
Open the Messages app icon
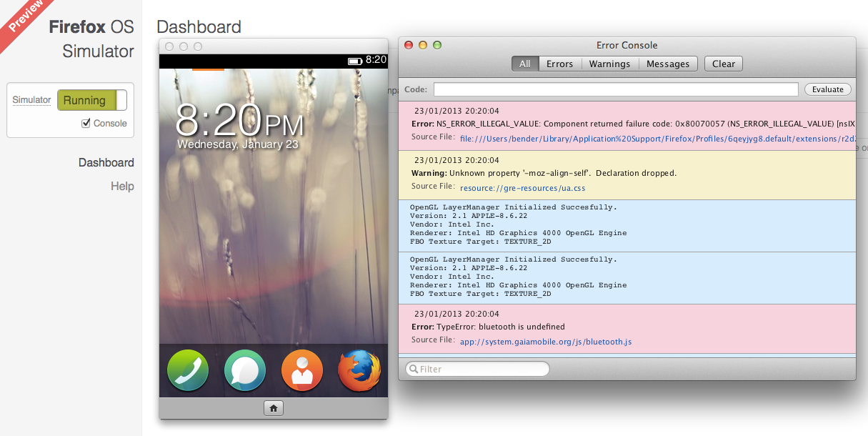click(245, 370)
